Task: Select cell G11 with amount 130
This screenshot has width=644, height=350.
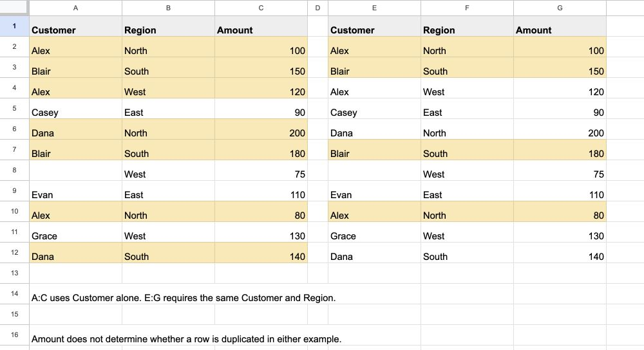Action: coord(560,232)
